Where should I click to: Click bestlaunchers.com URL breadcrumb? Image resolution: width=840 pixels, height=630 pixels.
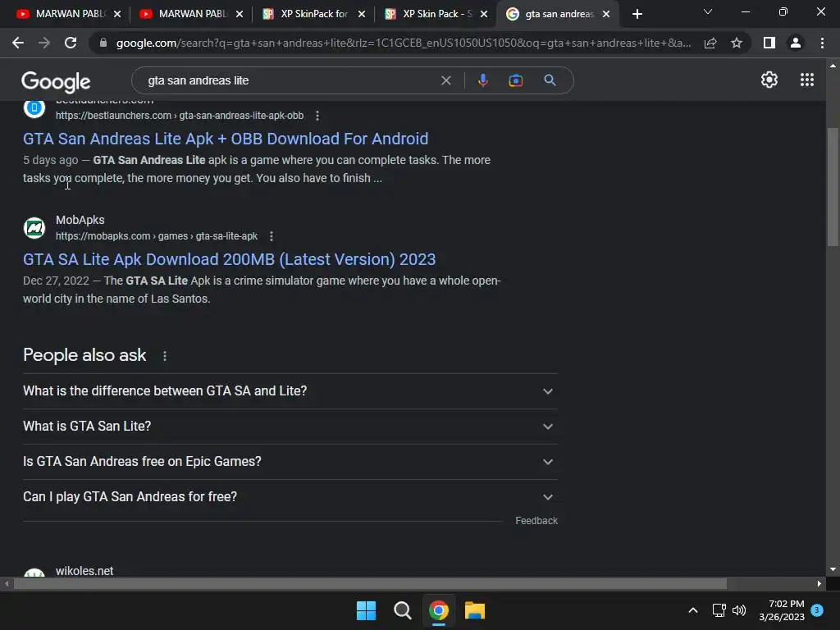point(180,116)
